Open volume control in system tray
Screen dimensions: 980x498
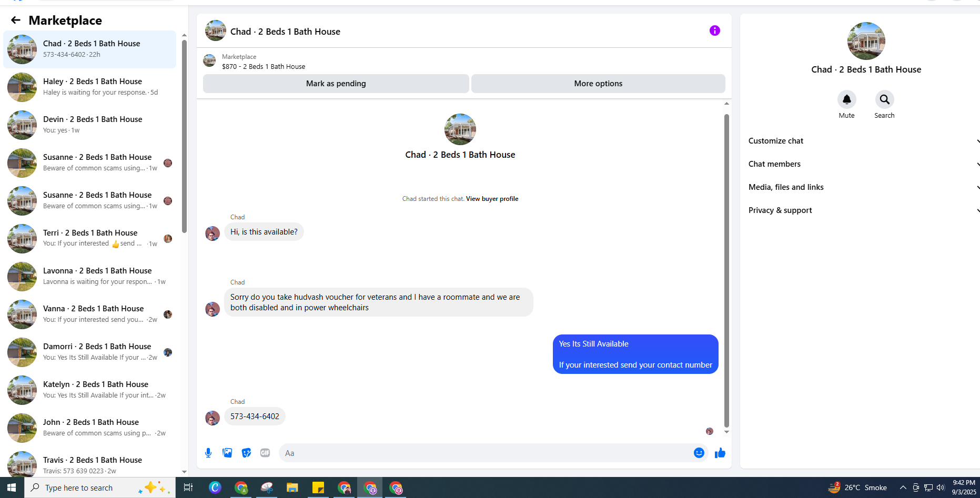point(941,487)
